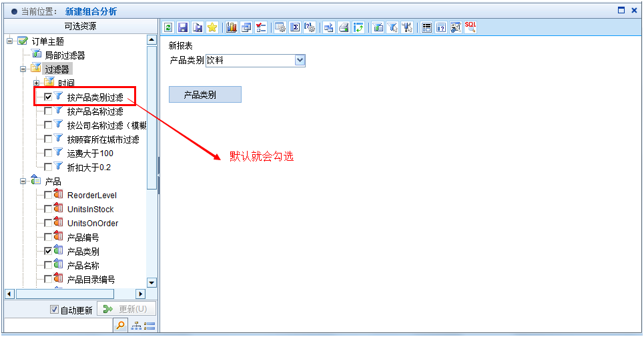Click the sigma aggregate icon
Screen dimensions: 644x337
295,27
